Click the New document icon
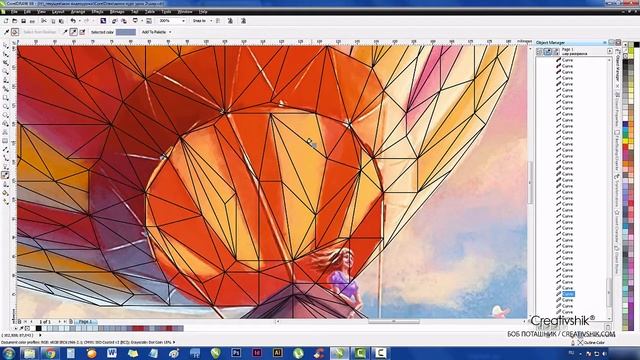 click(6, 20)
